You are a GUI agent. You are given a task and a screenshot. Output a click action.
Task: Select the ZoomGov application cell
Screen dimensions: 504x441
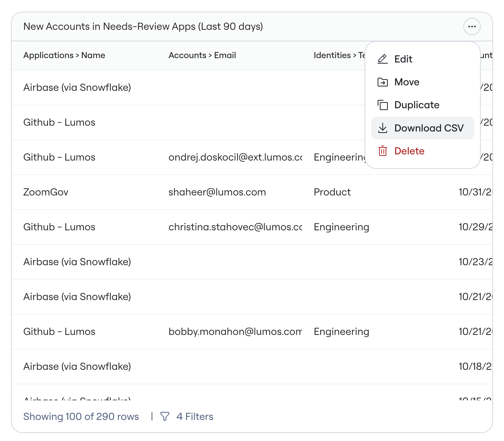point(46,192)
